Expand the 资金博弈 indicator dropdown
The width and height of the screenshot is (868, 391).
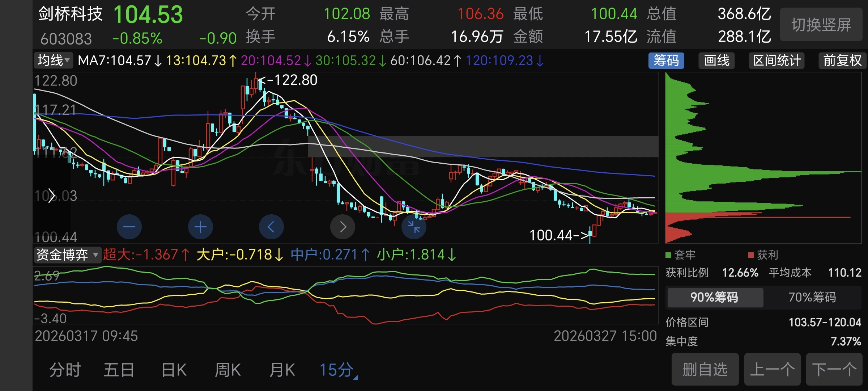pos(67,255)
